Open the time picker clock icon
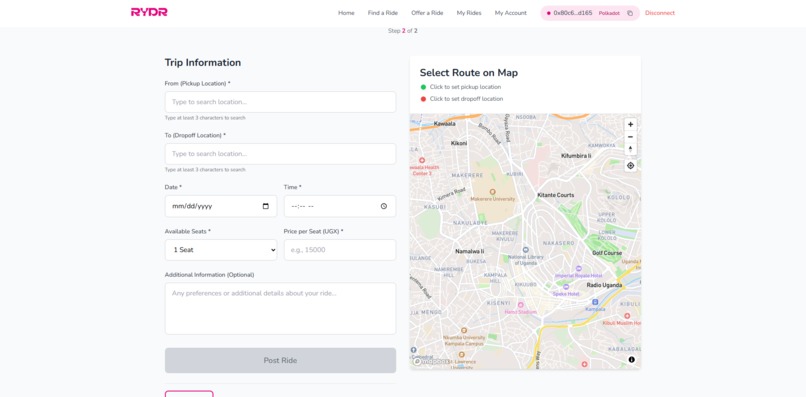Image resolution: width=806 pixels, height=397 pixels. tap(383, 206)
